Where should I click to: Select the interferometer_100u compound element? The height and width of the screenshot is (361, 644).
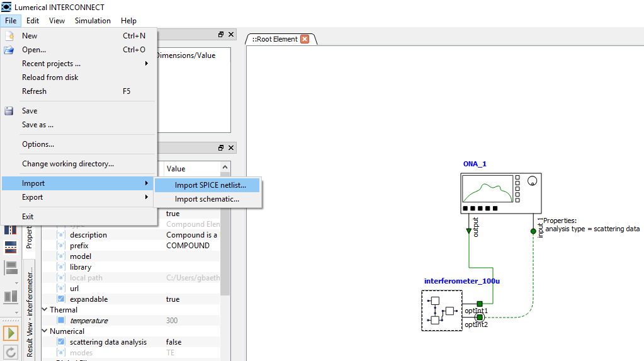click(442, 311)
